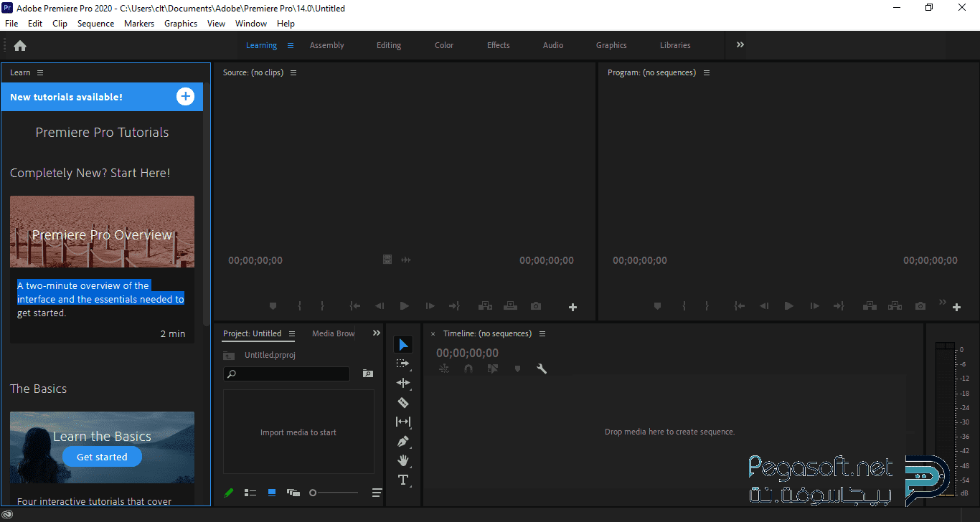
Task: Add Marker in Program monitor
Action: point(657,306)
